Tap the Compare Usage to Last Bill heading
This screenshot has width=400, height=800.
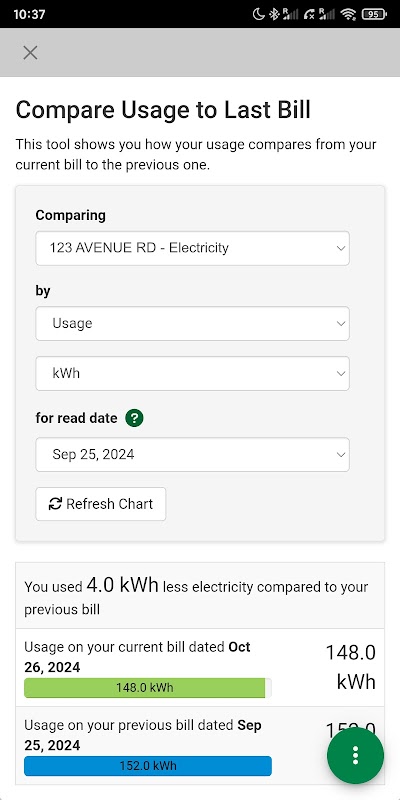(163, 110)
